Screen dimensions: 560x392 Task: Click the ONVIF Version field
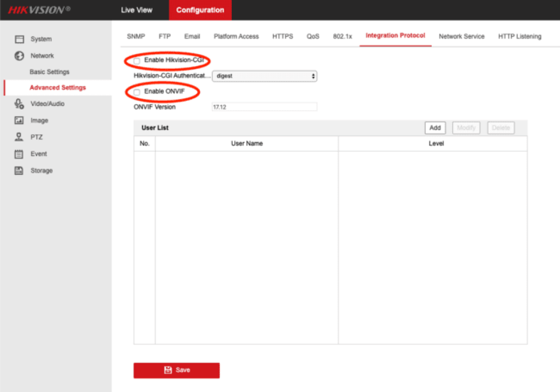(x=265, y=107)
